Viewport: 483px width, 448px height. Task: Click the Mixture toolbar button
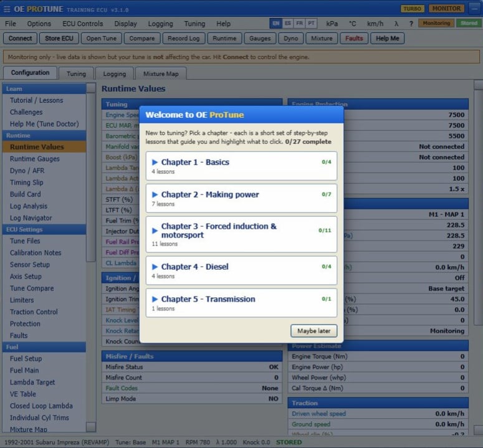pyautogui.click(x=322, y=39)
